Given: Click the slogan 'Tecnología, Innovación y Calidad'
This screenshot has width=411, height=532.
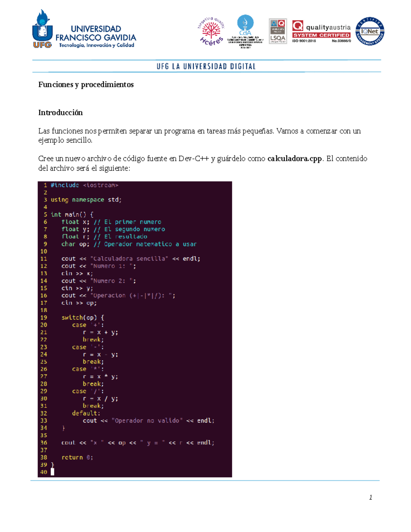Looking at the screenshot, I should click(97, 45).
